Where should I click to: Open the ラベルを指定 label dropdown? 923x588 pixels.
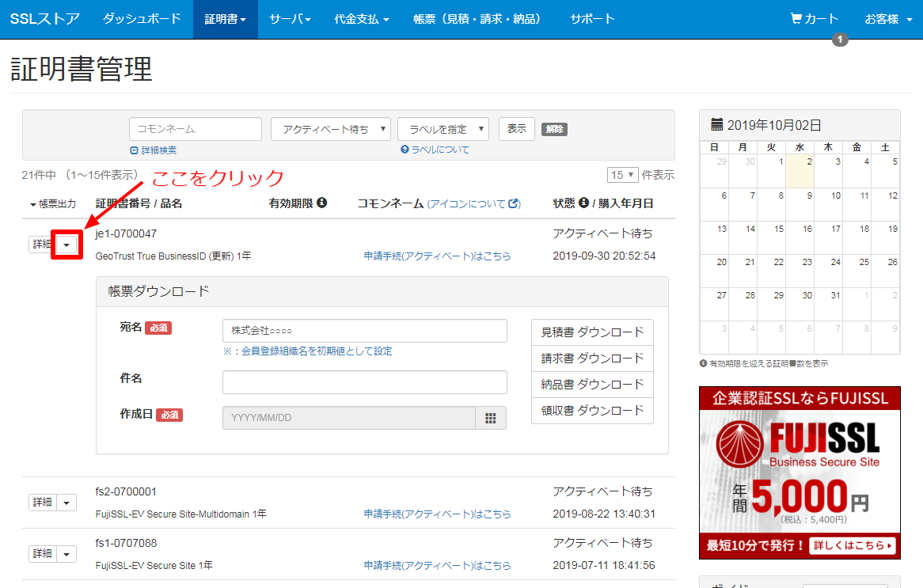(x=443, y=129)
